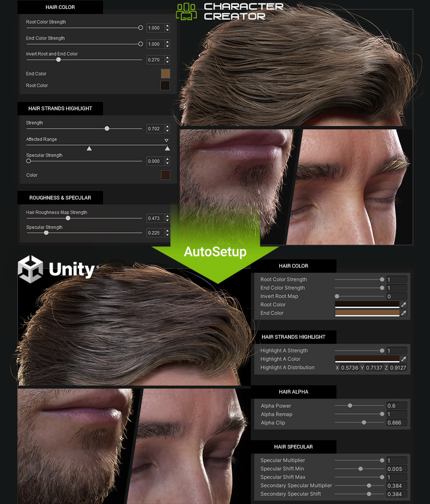
Task: Select the ROUGHNESS & SPECULAR section header
Action: click(x=60, y=198)
